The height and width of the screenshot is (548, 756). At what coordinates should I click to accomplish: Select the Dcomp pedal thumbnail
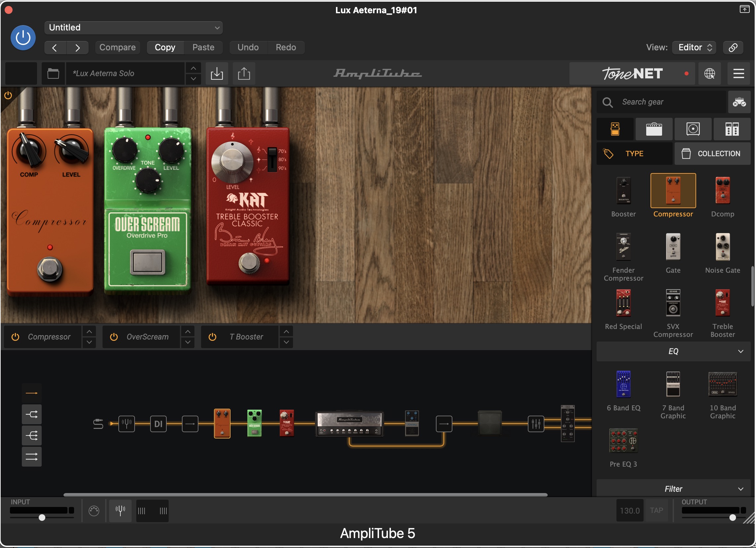point(723,191)
